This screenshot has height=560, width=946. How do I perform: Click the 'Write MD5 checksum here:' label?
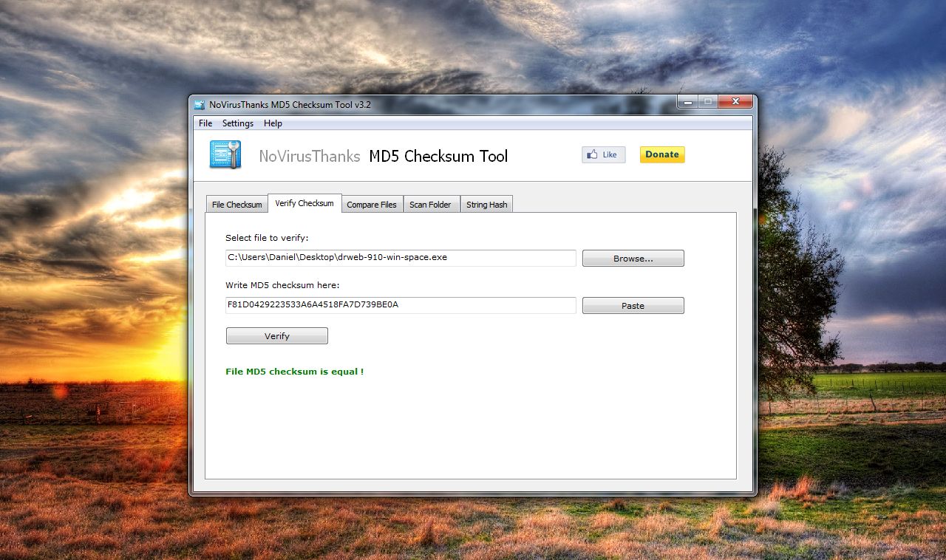click(x=282, y=285)
